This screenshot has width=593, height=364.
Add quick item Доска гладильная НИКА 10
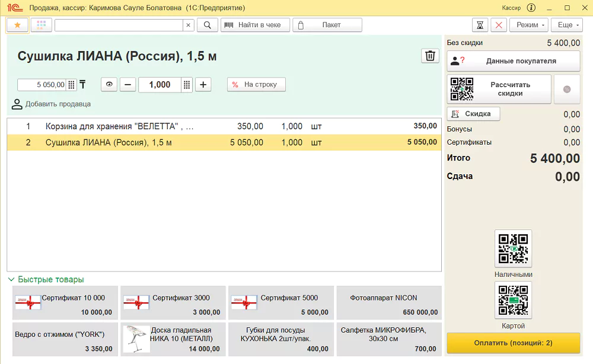pyautogui.click(x=173, y=339)
